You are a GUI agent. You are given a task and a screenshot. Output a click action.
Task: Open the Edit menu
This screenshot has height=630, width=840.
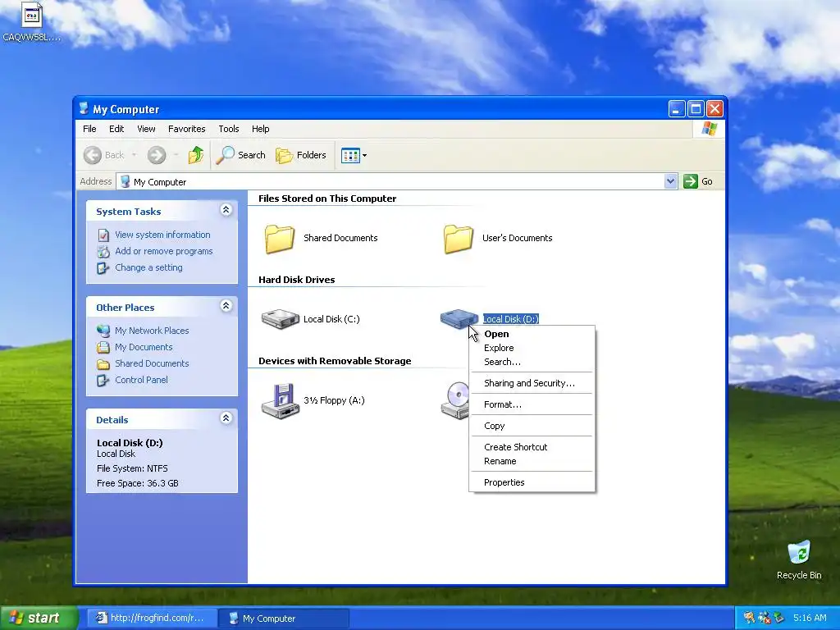[116, 129]
